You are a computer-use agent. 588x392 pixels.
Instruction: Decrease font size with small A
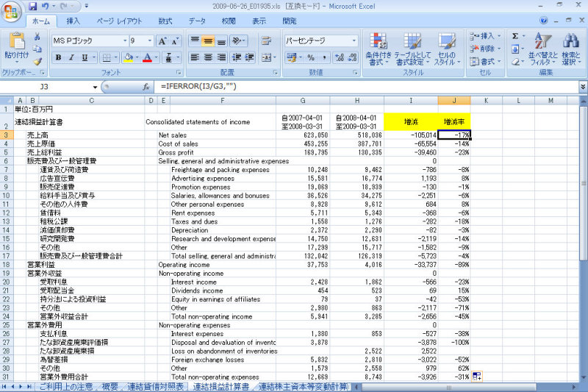(175, 40)
